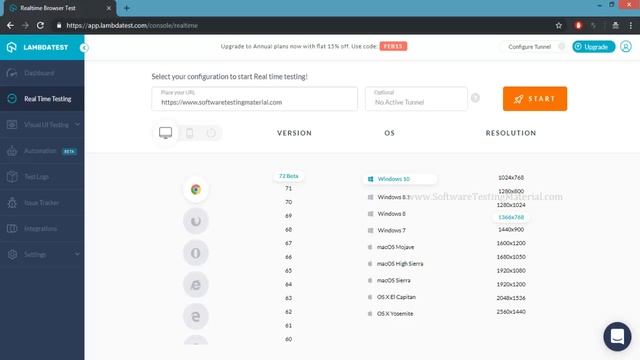This screenshot has width=640, height=360.
Task: Click the orange START button
Action: (x=535, y=99)
